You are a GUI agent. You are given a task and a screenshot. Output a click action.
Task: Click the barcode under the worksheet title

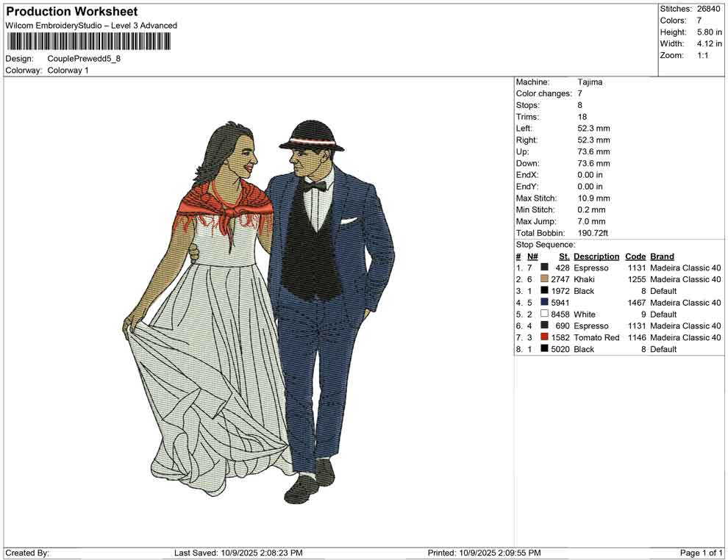click(88, 41)
